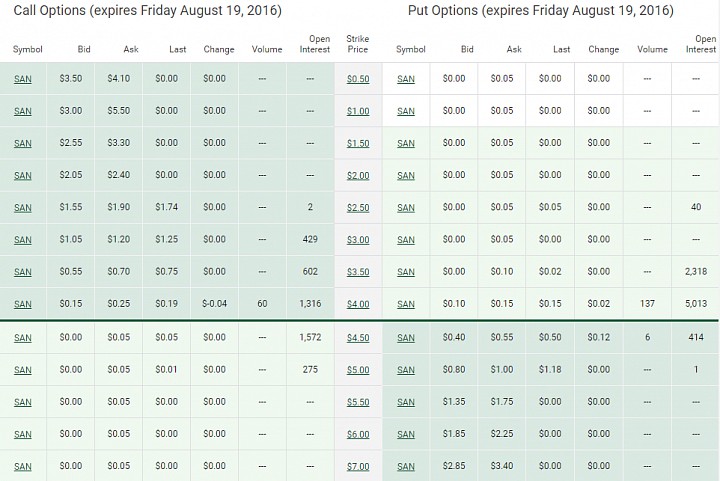This screenshot has height=481, width=720.
Task: Open the $5.00 strike price link
Action: click(358, 370)
